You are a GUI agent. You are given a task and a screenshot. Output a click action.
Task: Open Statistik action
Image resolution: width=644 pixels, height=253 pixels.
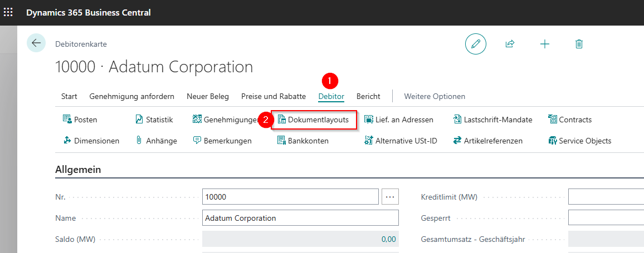click(154, 120)
